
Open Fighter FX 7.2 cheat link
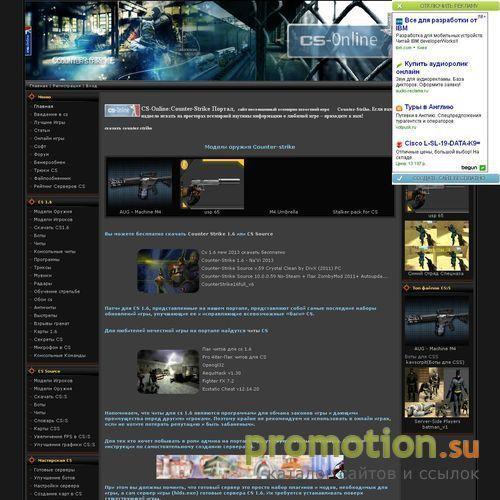pos(218,381)
